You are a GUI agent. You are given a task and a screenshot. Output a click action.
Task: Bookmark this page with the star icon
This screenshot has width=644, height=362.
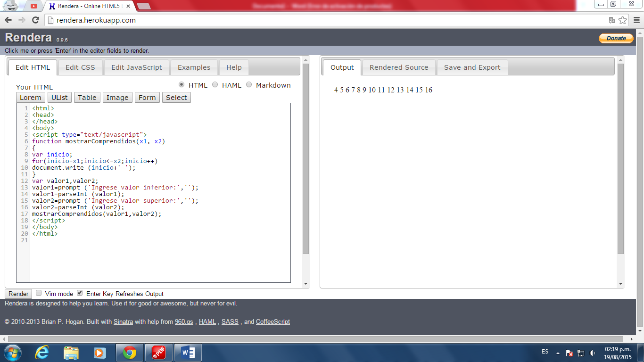point(623,20)
